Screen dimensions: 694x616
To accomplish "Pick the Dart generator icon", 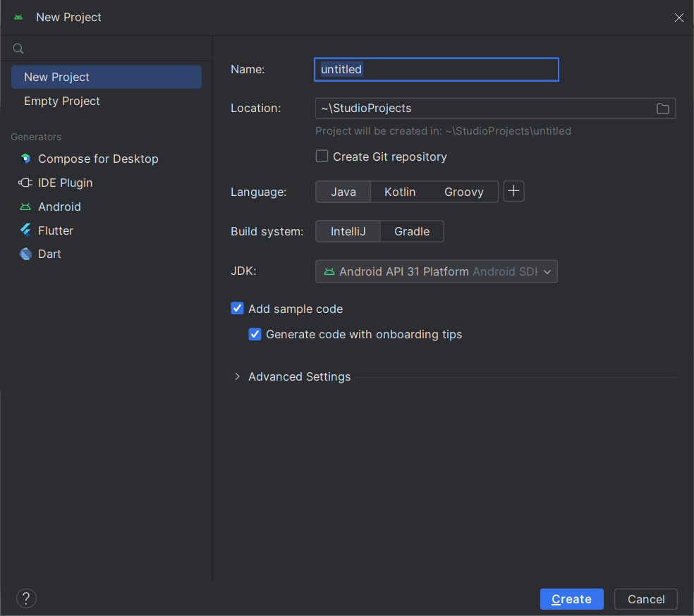I will (x=25, y=254).
